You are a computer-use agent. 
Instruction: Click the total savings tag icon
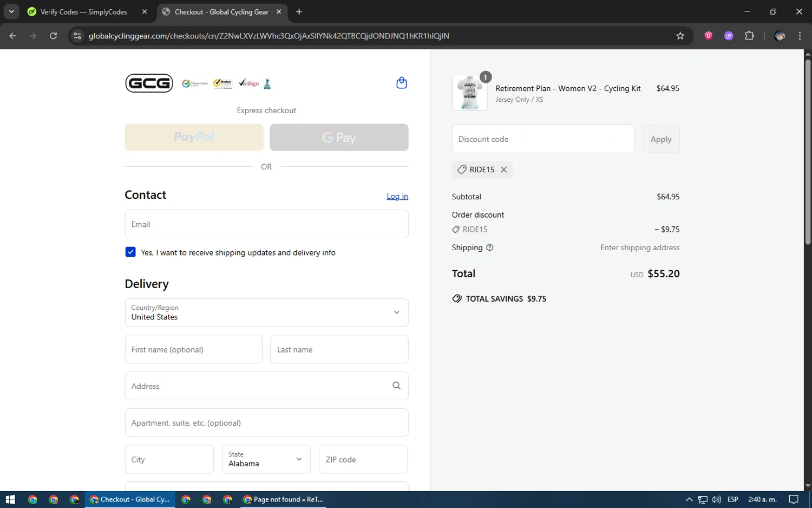pyautogui.click(x=457, y=298)
